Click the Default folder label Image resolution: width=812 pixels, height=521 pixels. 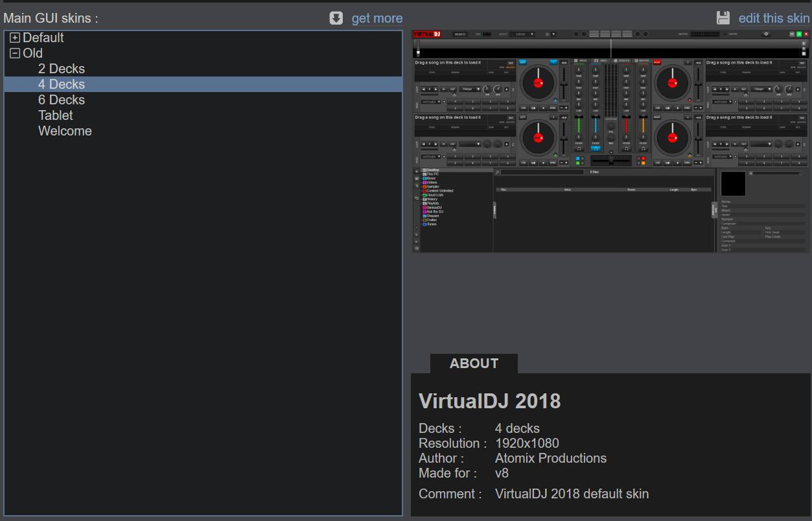[43, 38]
